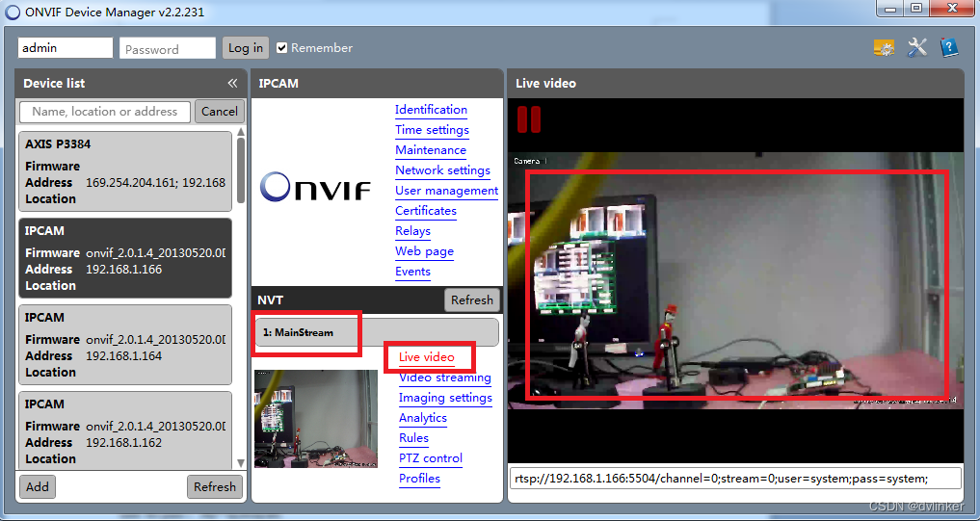The width and height of the screenshot is (980, 521).
Task: Click the RTSP stream URL field
Action: (x=735, y=480)
